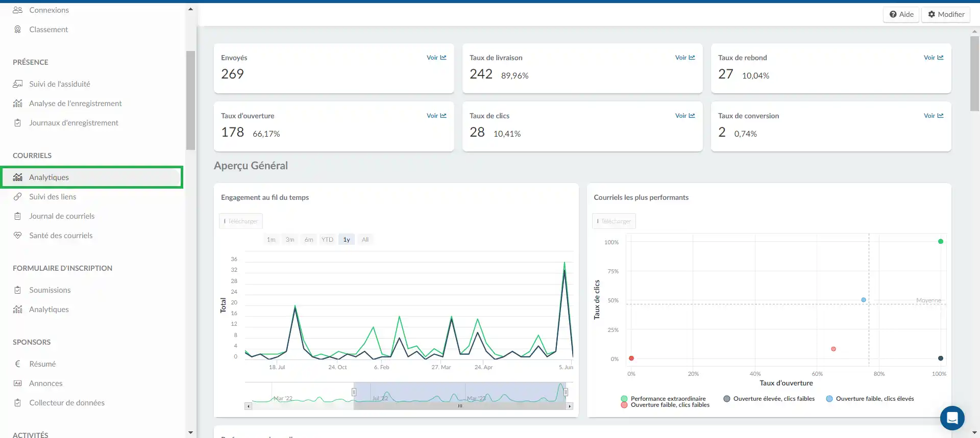Image resolution: width=980 pixels, height=438 pixels.
Task: Click Journaux d'enregistrement clipboard icon
Action: tap(17, 123)
